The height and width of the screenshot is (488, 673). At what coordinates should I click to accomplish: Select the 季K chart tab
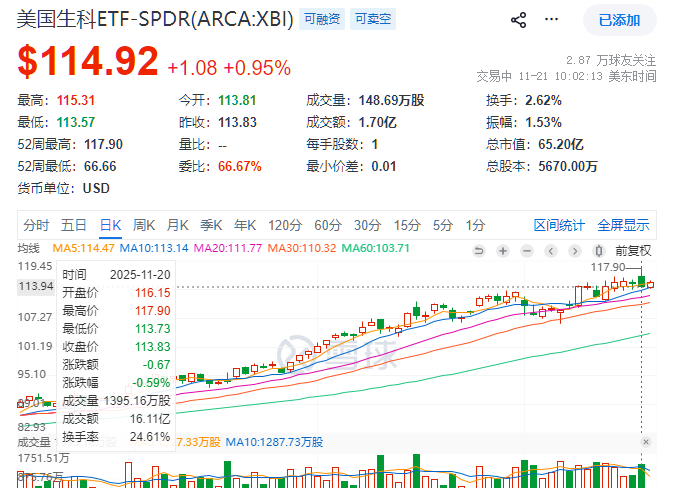click(211, 225)
